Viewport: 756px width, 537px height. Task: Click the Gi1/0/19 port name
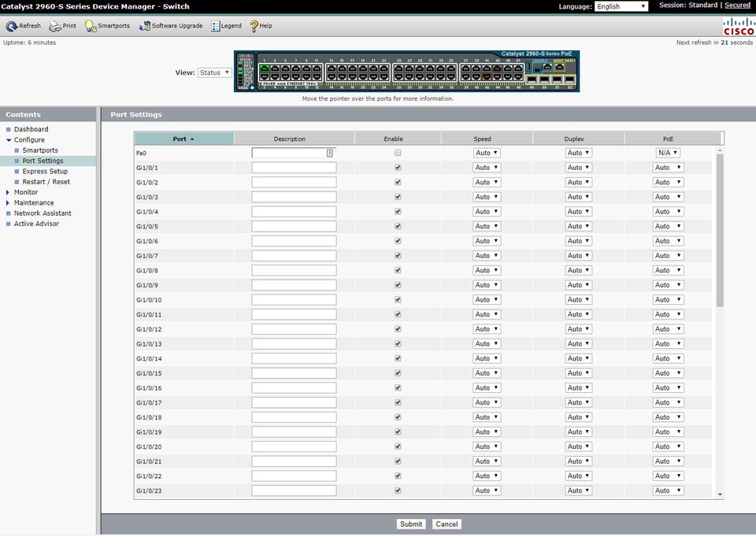(149, 432)
